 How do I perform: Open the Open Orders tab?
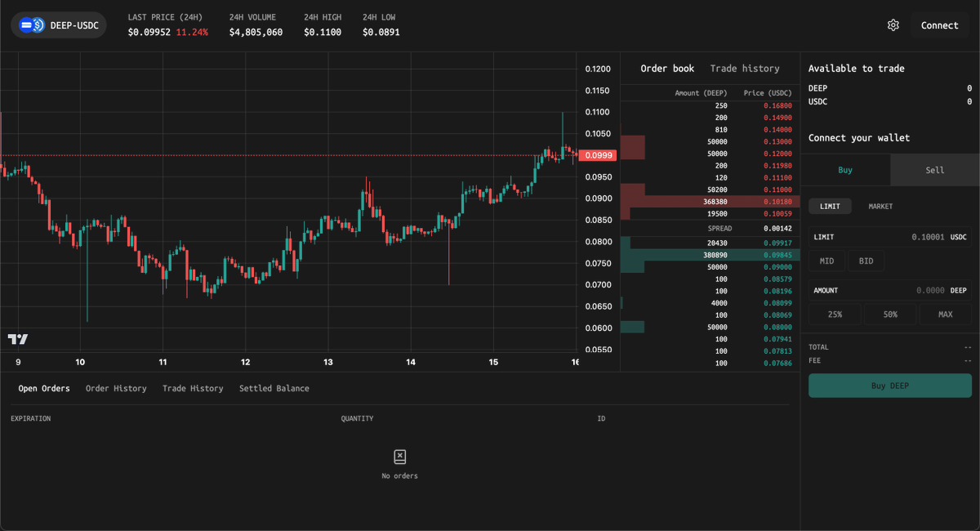tap(44, 388)
